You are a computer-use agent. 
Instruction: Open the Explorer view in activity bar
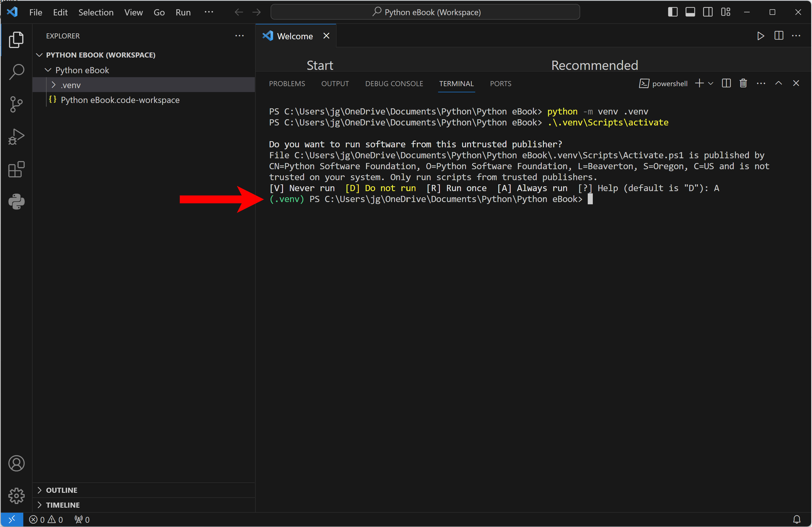click(x=16, y=40)
